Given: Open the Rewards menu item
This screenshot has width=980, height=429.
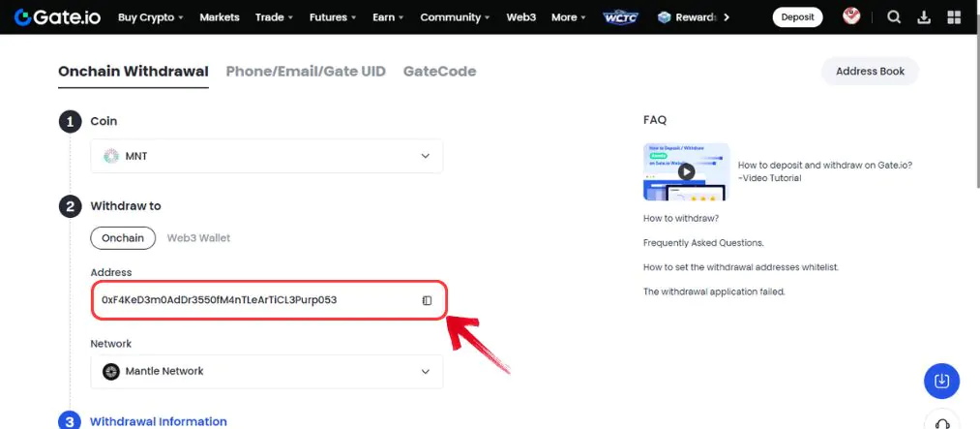Looking at the screenshot, I should click(694, 17).
